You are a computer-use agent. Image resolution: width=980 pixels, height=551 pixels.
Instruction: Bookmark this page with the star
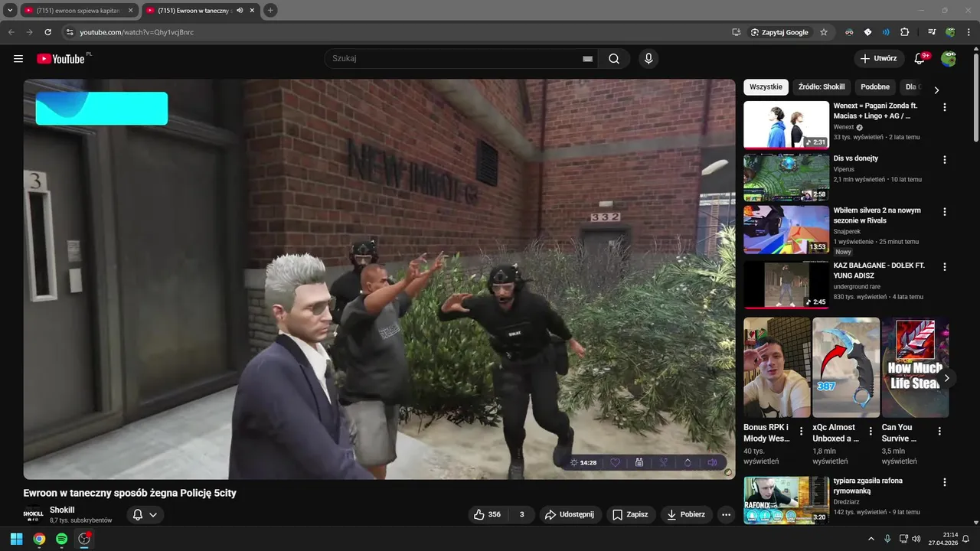pos(824,32)
